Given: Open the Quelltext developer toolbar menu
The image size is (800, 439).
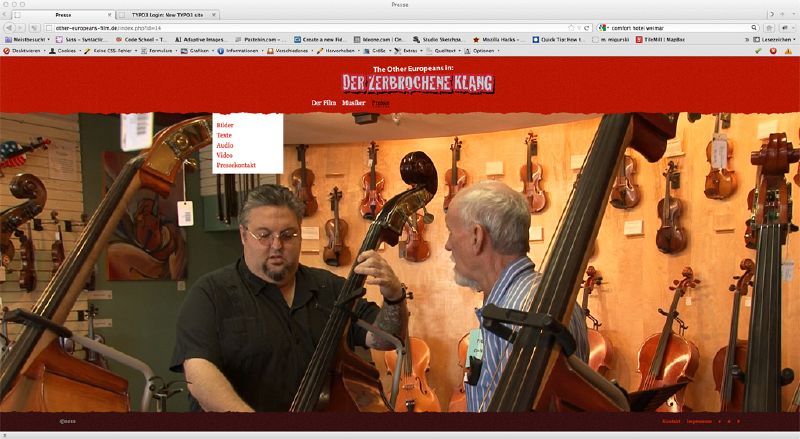Looking at the screenshot, I should [444, 51].
